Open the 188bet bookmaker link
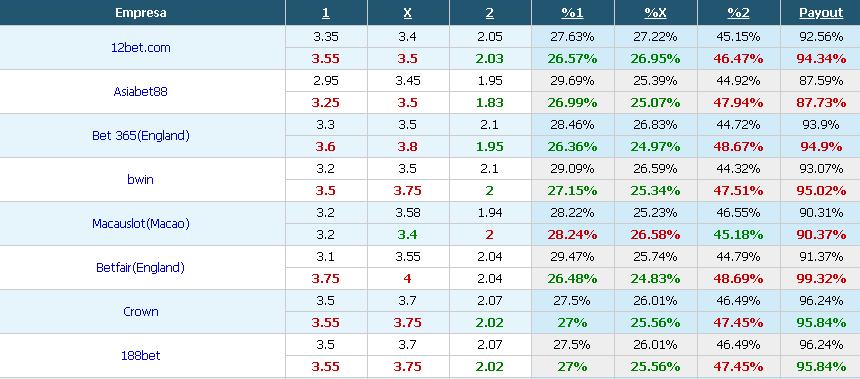This screenshot has width=860, height=379. pyautogui.click(x=140, y=355)
